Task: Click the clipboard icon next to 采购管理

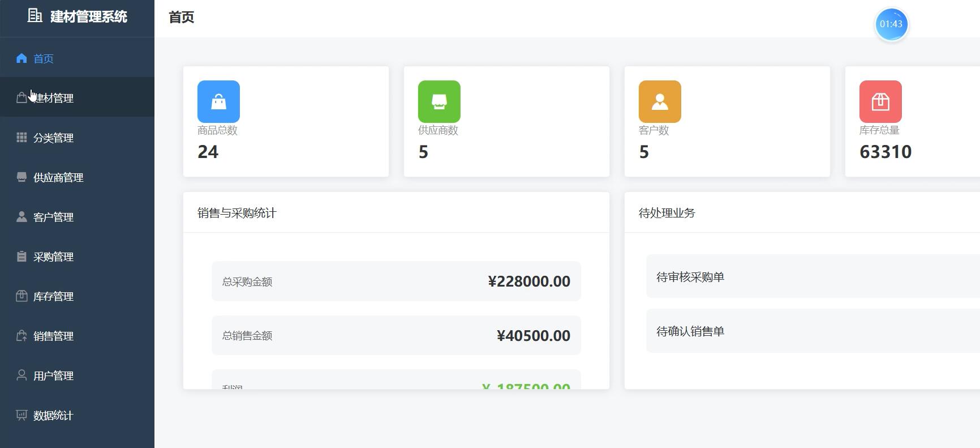Action: coord(22,257)
